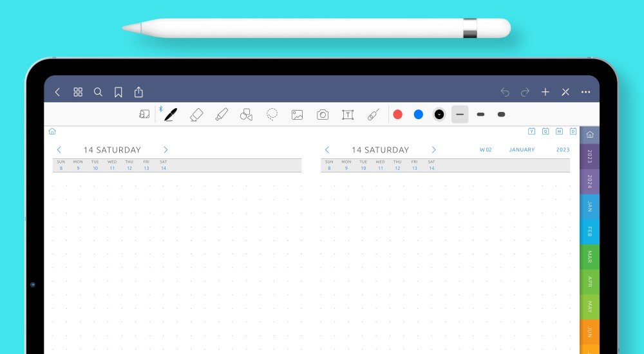The height and width of the screenshot is (354, 644).
Task: Go back using the top-left back arrow
Action: click(x=57, y=92)
